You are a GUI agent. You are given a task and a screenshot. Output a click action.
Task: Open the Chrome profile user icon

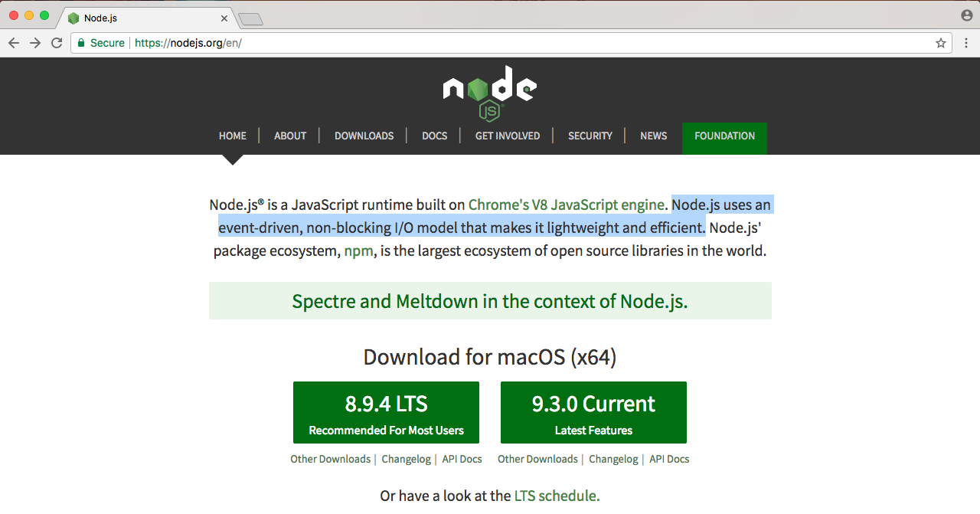[967, 15]
